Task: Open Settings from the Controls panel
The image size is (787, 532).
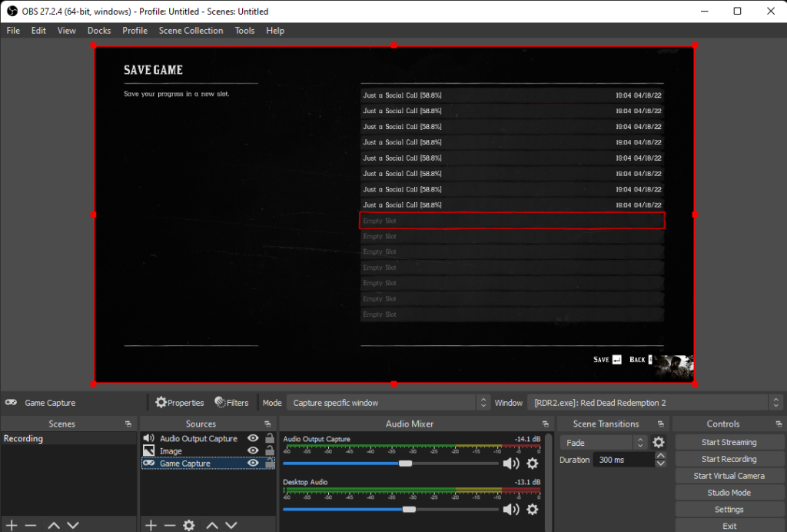Action: 729,510
